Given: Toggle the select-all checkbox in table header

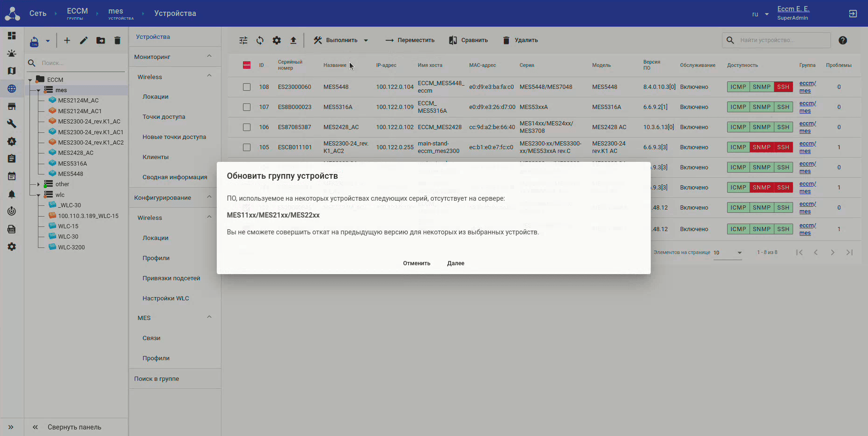Looking at the screenshot, I should click(x=247, y=65).
